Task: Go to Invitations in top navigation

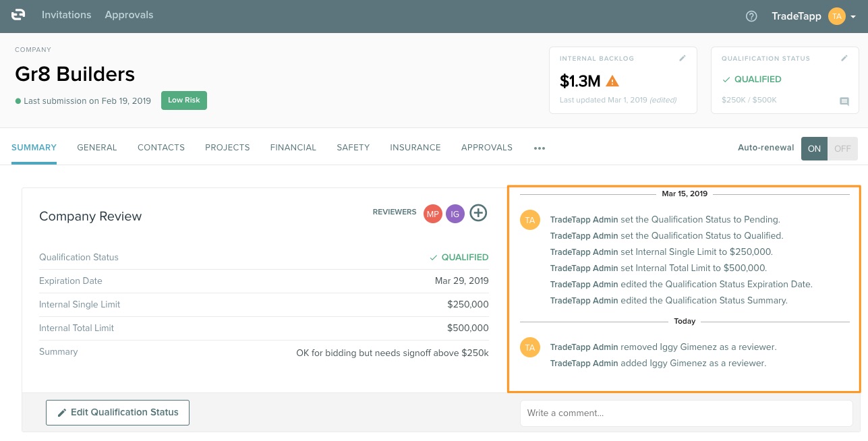Action: (x=66, y=15)
